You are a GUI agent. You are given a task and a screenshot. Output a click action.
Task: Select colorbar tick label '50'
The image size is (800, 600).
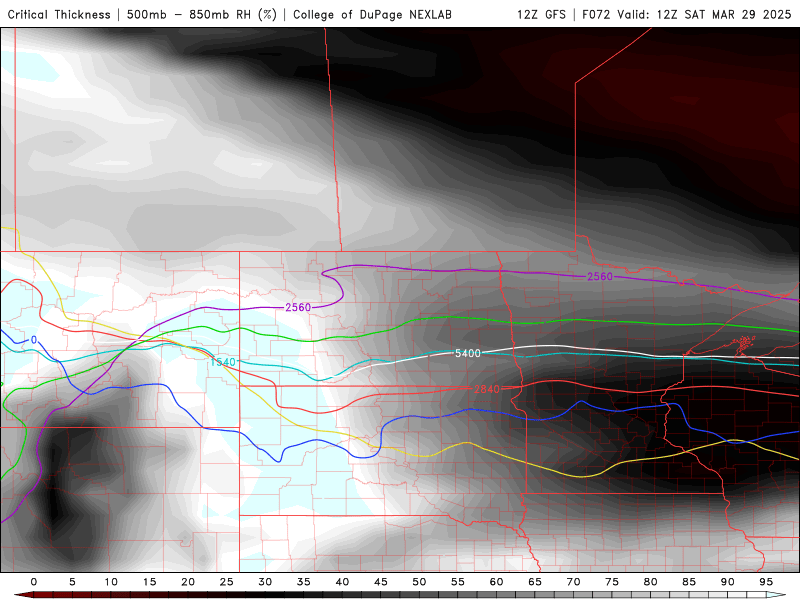pos(419,582)
